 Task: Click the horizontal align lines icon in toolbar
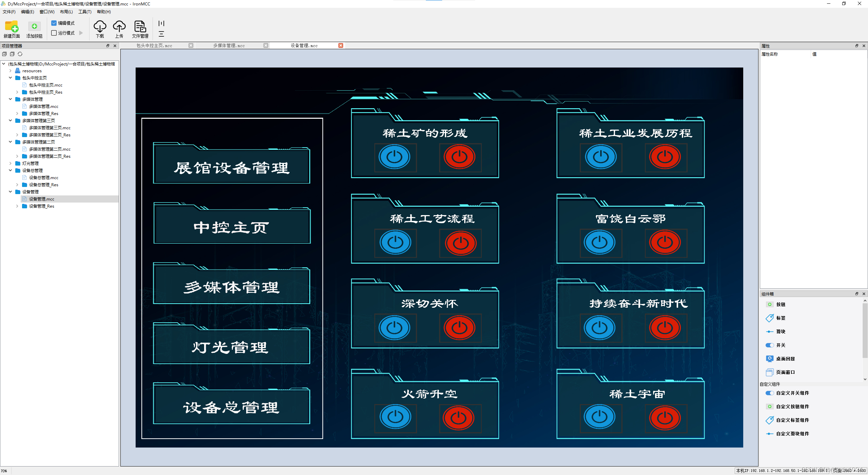tap(161, 34)
